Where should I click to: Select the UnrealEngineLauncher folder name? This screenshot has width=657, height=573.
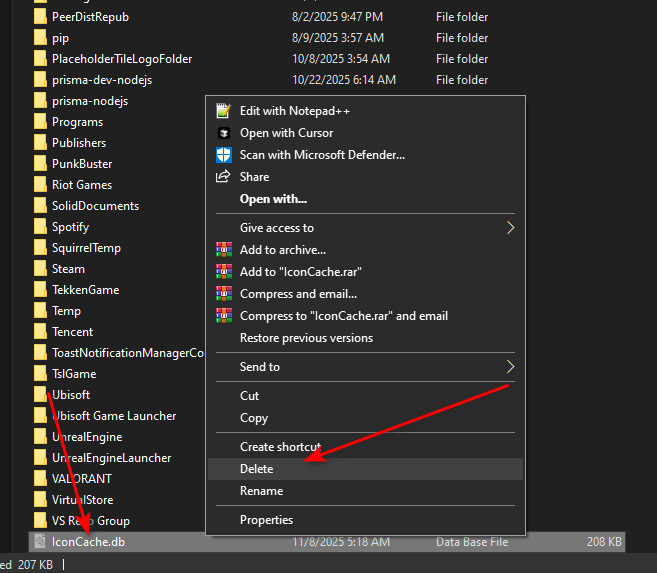(111, 458)
